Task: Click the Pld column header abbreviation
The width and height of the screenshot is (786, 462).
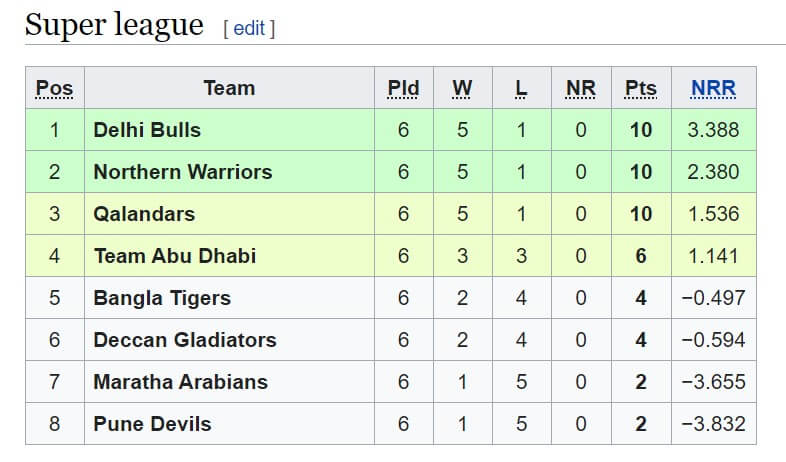Action: 403,88
